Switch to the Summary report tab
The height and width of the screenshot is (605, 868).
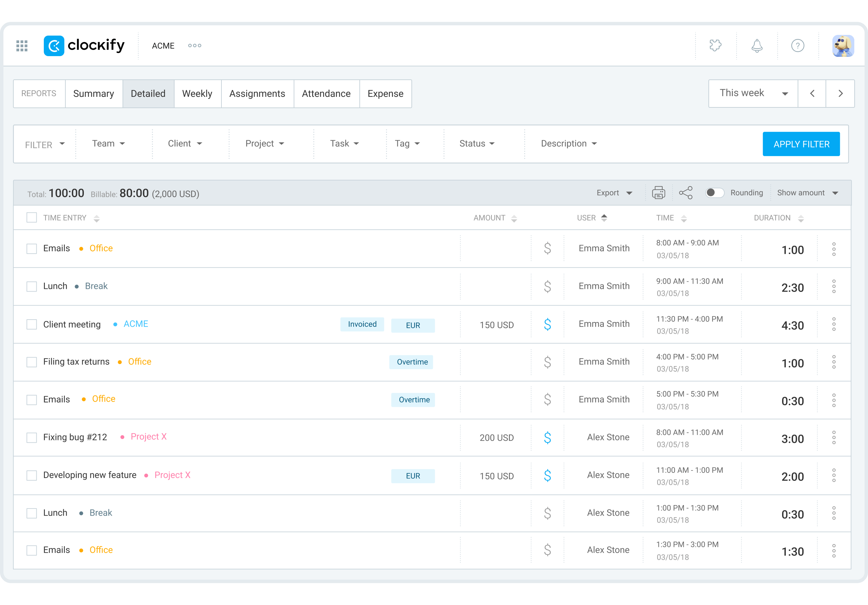[93, 94]
